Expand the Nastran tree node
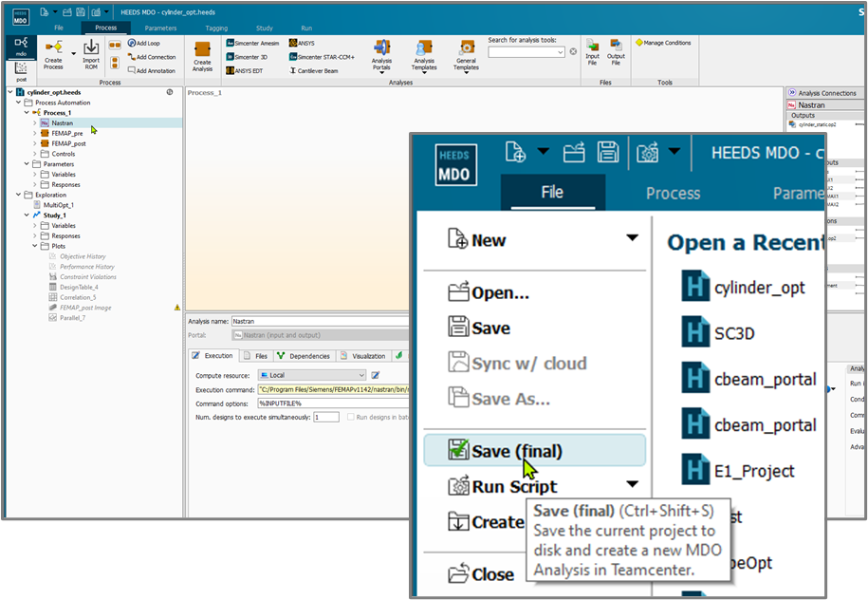The image size is (868, 600). click(x=35, y=123)
